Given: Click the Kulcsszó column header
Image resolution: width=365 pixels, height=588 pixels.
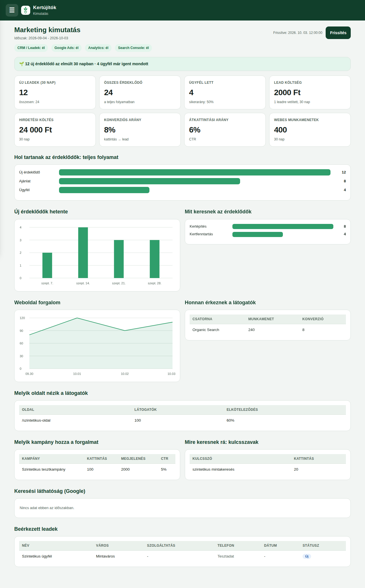Looking at the screenshot, I should [202, 459].
